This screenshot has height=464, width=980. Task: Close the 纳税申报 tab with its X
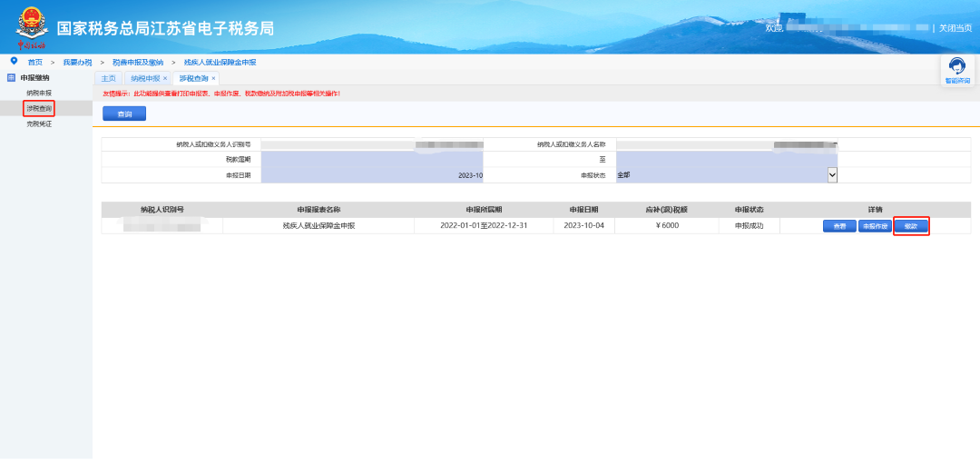[x=165, y=79]
